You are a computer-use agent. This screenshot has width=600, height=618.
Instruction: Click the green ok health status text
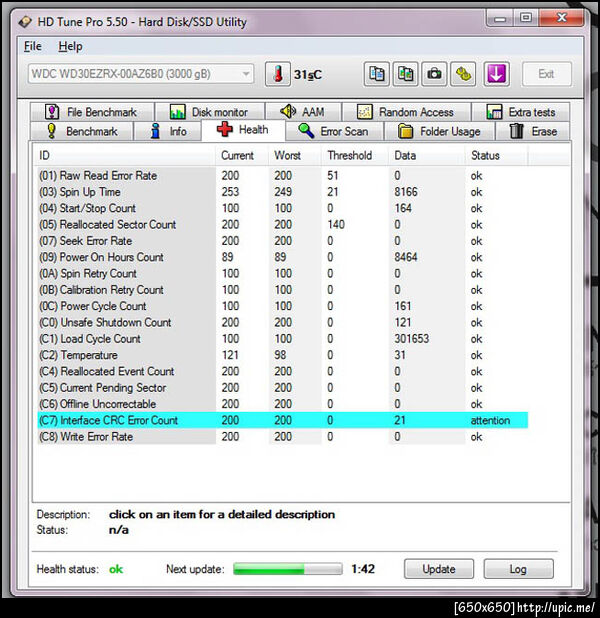point(116,569)
